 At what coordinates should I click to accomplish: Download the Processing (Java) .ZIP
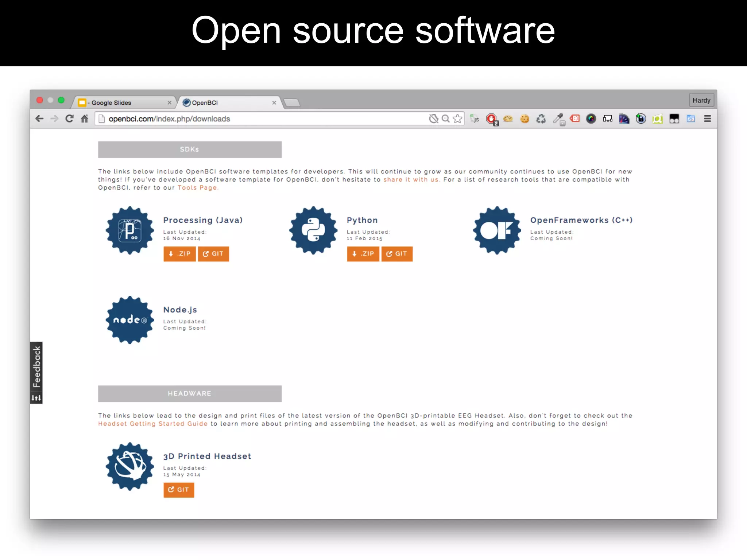179,254
